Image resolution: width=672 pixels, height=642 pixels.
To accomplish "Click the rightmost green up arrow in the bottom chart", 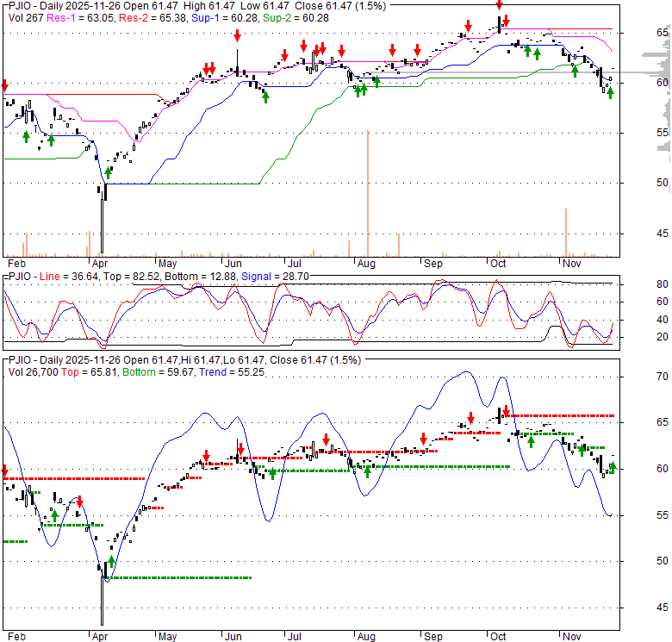I will tap(613, 468).
